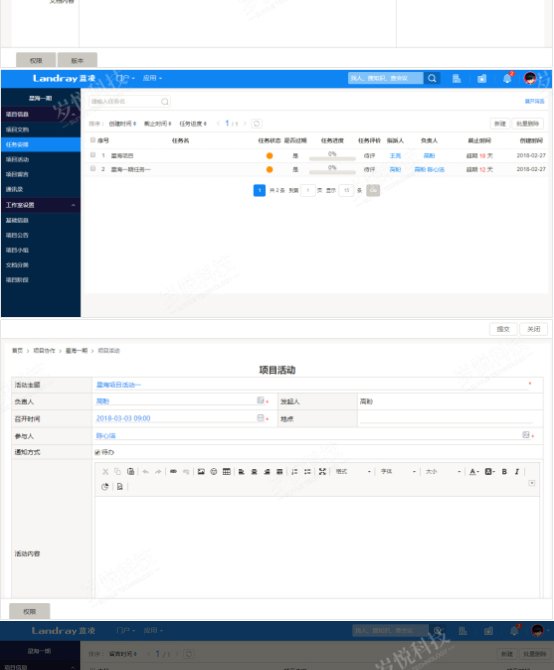Insert a hyperlink using the link icon

click(x=173, y=471)
